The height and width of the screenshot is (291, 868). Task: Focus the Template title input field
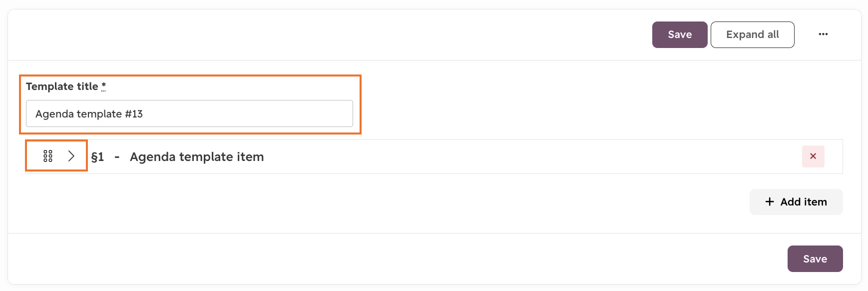point(189,113)
